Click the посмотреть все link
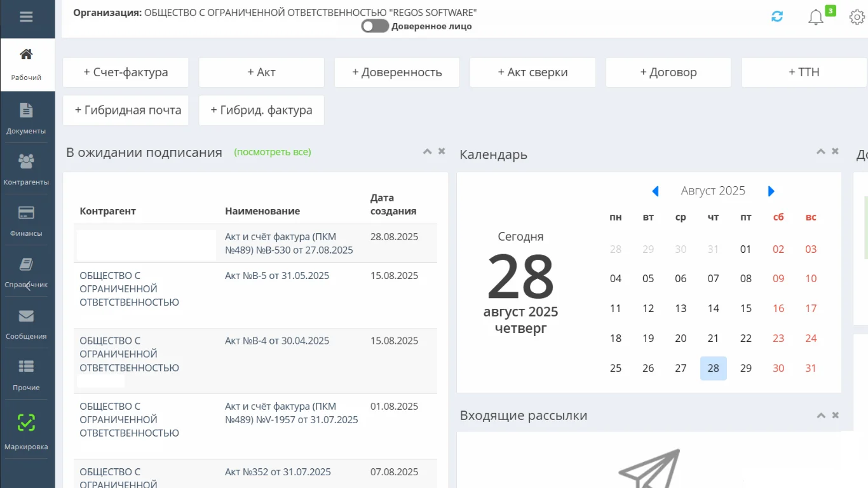The height and width of the screenshot is (488, 868). (x=273, y=152)
